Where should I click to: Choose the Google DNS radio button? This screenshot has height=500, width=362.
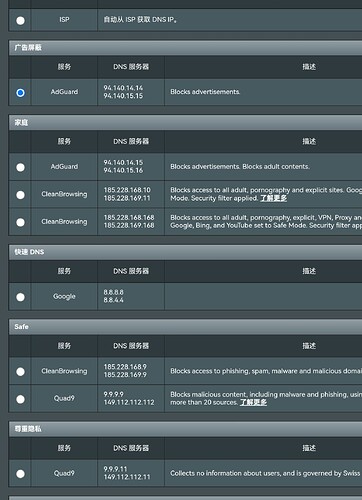pyautogui.click(x=20, y=297)
